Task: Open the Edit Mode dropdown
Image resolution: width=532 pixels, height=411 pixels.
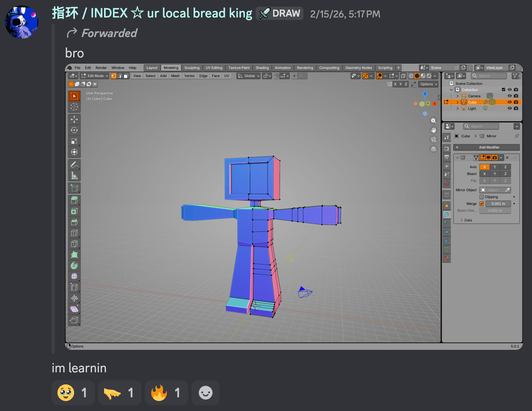Action: pyautogui.click(x=95, y=76)
